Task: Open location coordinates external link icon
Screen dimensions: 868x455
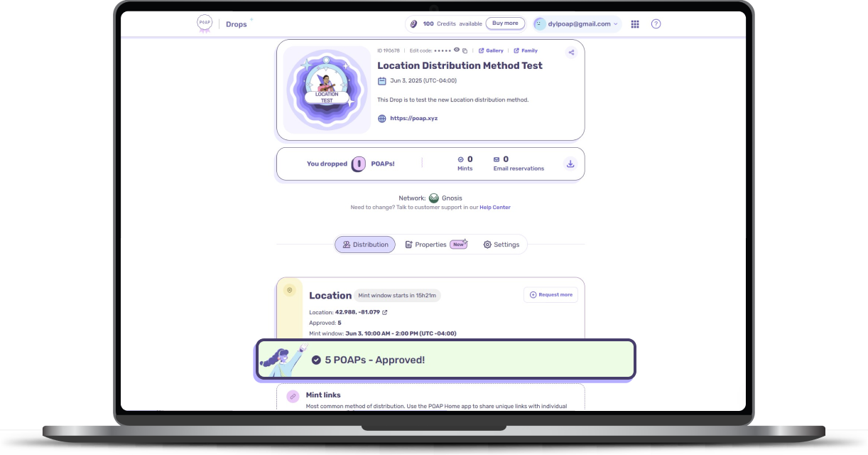Action: coord(385,312)
